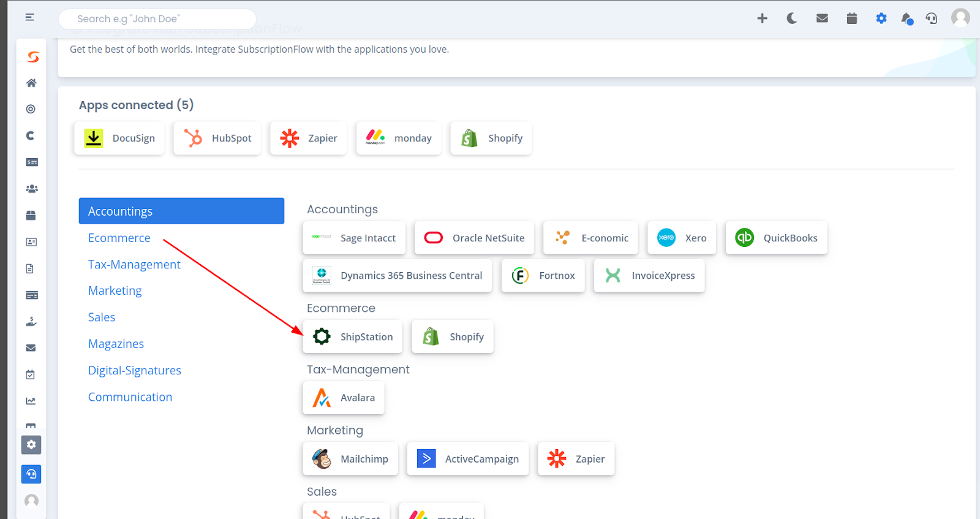Screen dimensions: 980x519
Task: Open the calendar icon in header
Action: (x=851, y=18)
